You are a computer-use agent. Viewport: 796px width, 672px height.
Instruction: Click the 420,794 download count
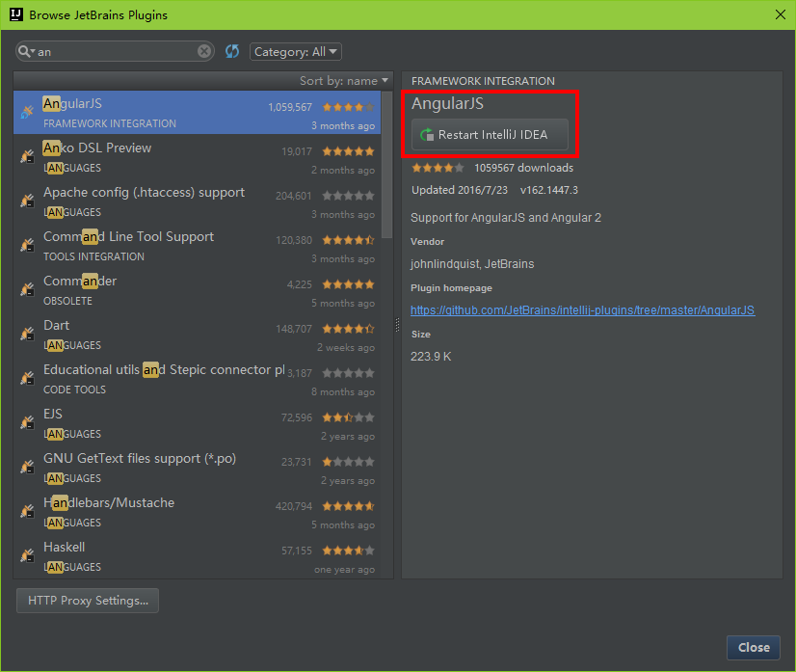[293, 506]
